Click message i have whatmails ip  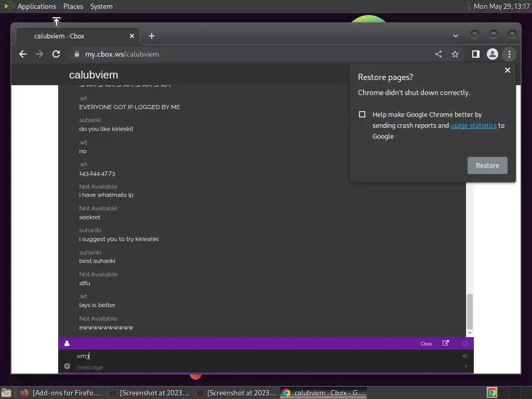click(106, 195)
